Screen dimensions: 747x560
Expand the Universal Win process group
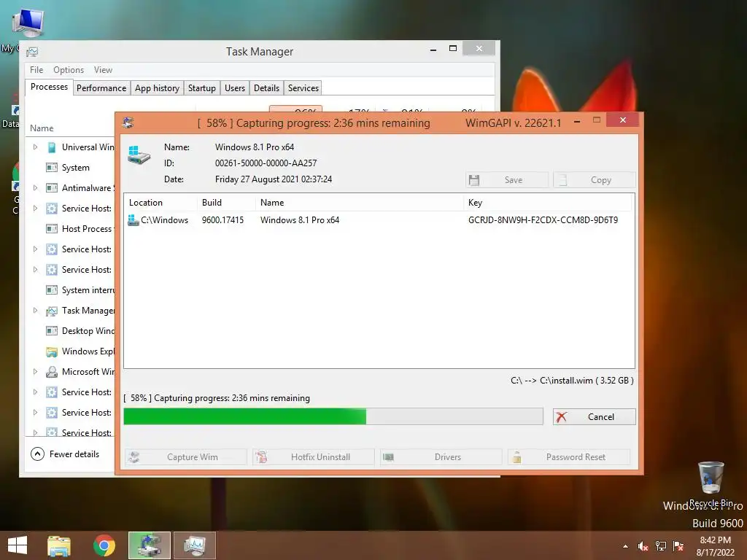[x=35, y=147]
